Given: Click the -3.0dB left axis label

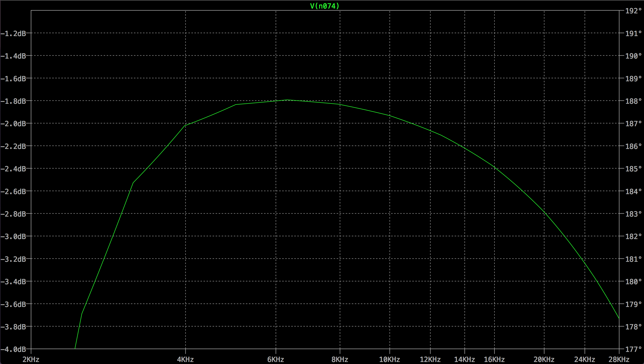Looking at the screenshot, I should (x=13, y=236).
